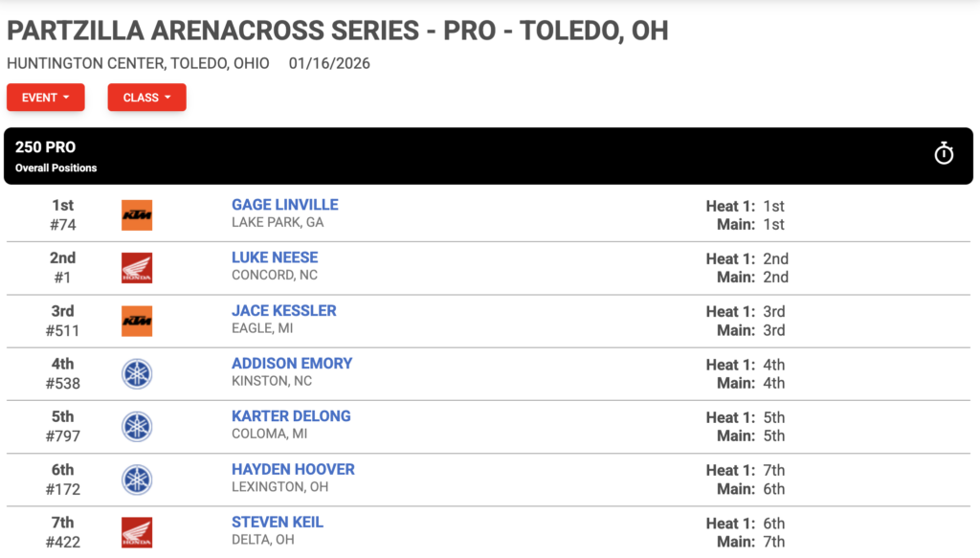Open the CLASS dropdown

tap(146, 98)
